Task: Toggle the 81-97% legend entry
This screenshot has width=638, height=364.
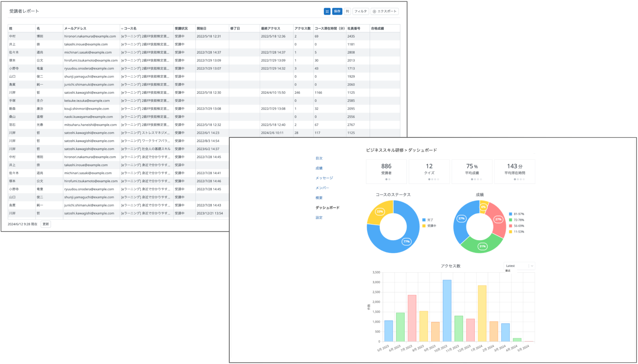Action: 516,214
